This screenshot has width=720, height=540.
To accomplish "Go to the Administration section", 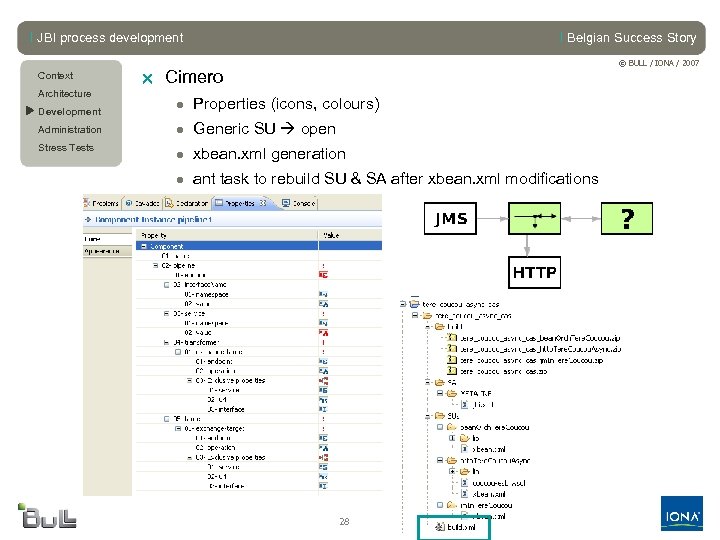I will (x=70, y=129).
